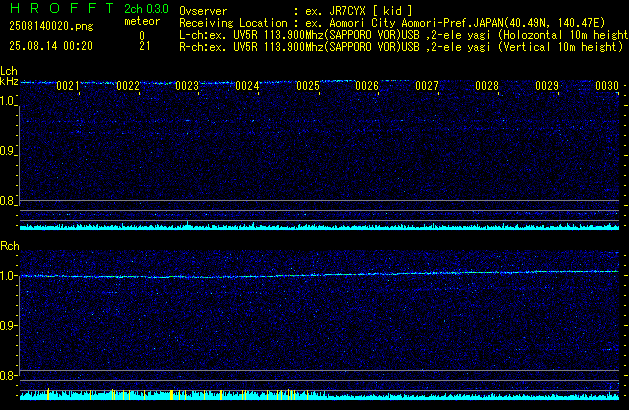
Task: Click the Lch axis label '0.8'
Action: point(7,201)
